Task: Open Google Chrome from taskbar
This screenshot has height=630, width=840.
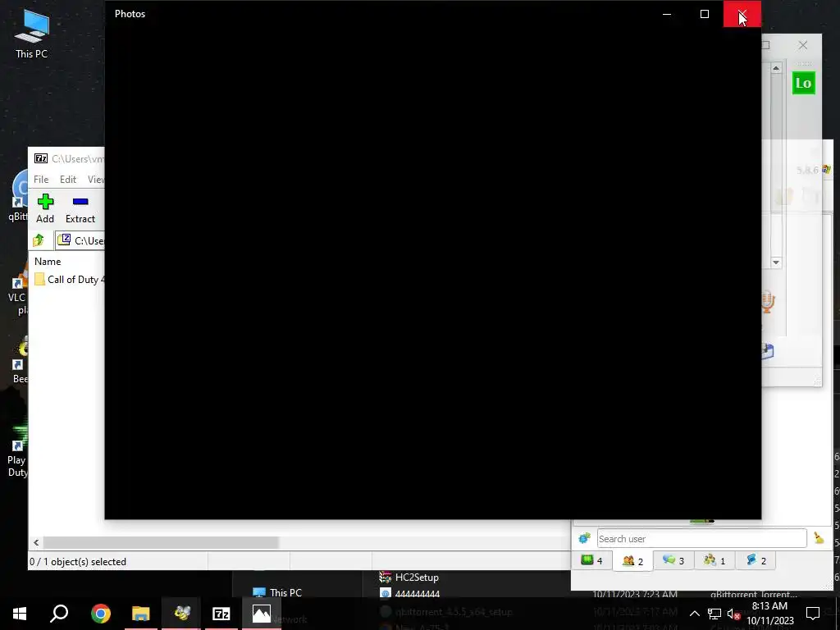Action: point(100,614)
